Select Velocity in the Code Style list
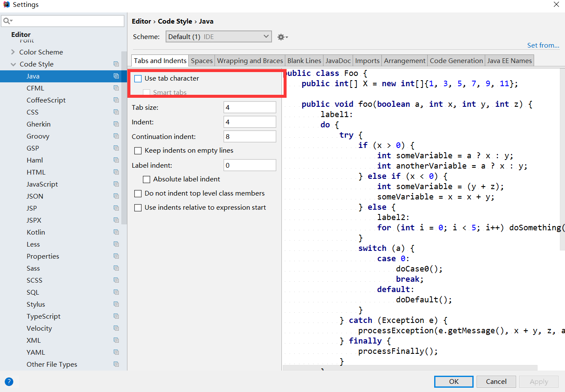The height and width of the screenshot is (392, 565). click(39, 328)
